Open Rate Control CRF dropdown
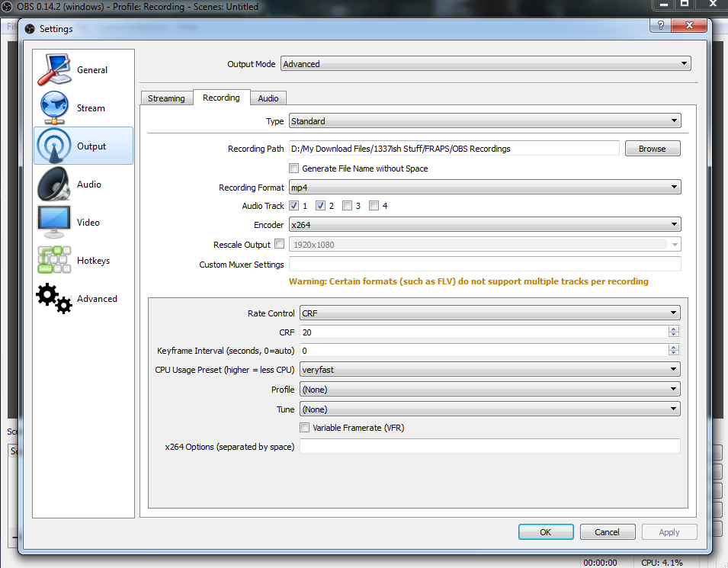This screenshot has width=728, height=568. (x=490, y=313)
